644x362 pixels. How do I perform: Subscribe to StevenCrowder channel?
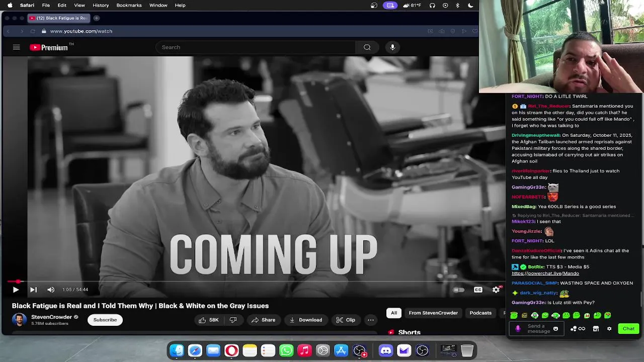point(105,320)
